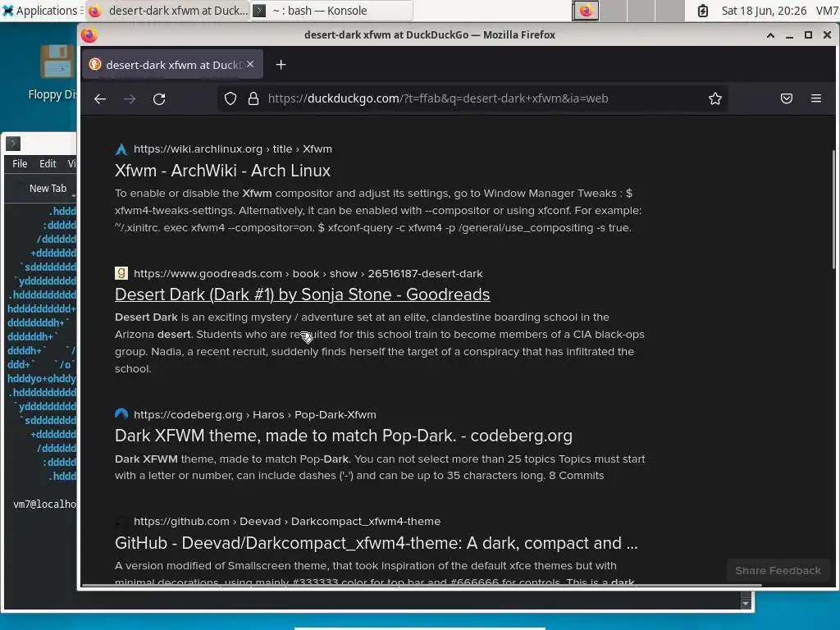Screen dimensions: 840x630
Task: Click Konsole New Tab button
Action: [x=47, y=189]
